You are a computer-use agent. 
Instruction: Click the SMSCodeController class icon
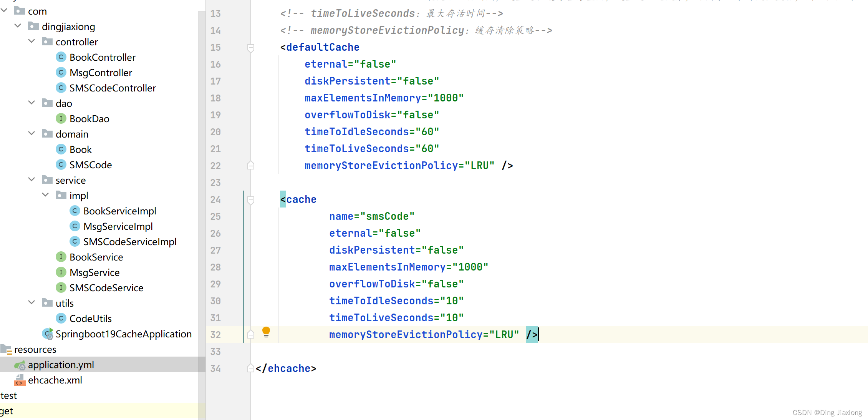click(x=61, y=88)
